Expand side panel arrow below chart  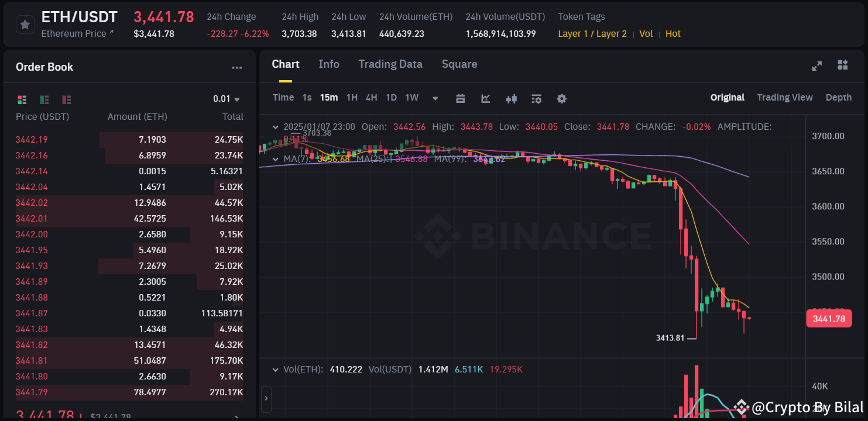(266, 398)
